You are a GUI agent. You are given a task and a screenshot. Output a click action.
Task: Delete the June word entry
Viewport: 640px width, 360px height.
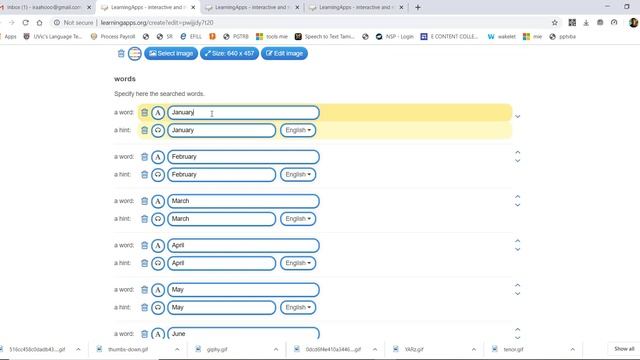[x=144, y=334]
